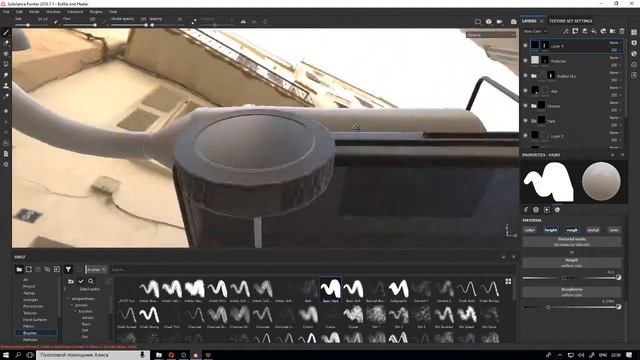Select the Eraser tool in left toolbar
Viewport: 640px width, 360px height.
[x=6, y=42]
